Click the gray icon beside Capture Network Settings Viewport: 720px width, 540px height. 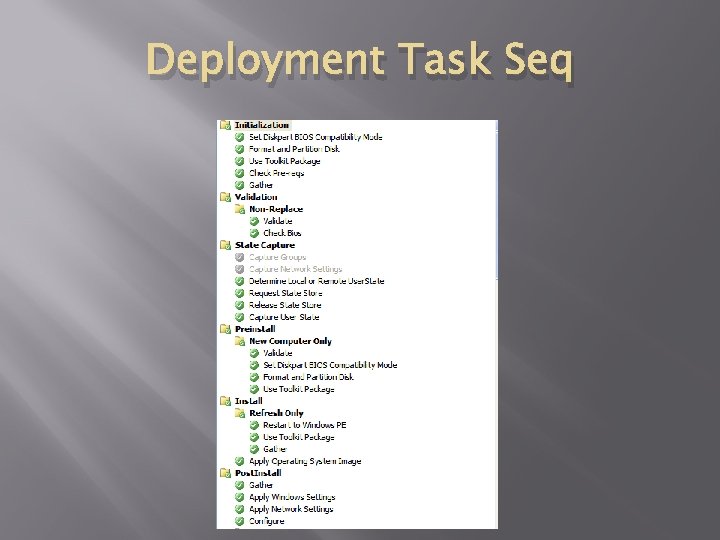(239, 269)
